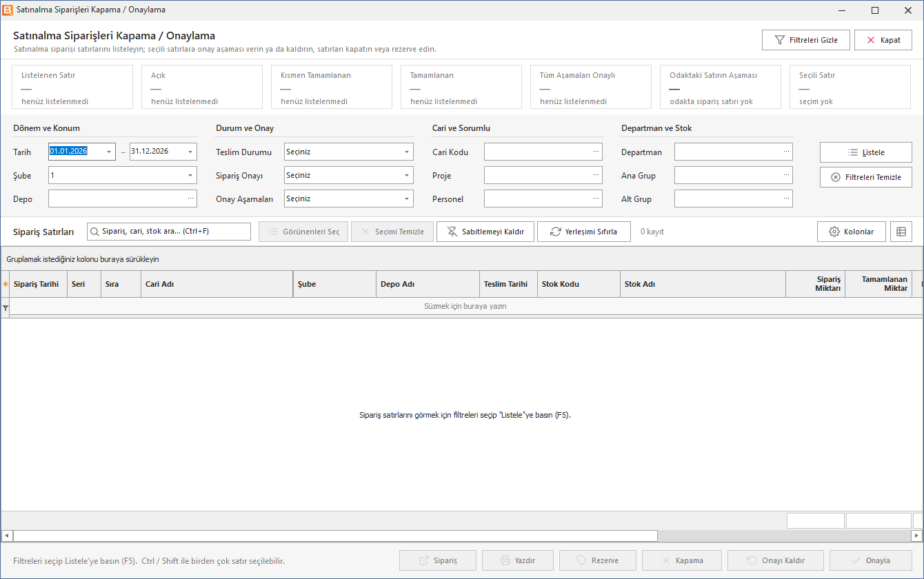Click the grid filter row text area

465,307
